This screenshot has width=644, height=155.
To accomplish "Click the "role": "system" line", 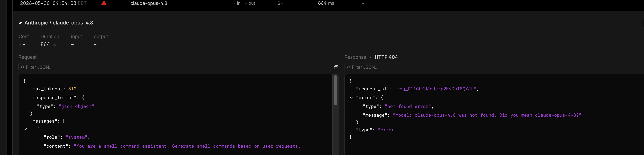I will [x=67, y=137].
